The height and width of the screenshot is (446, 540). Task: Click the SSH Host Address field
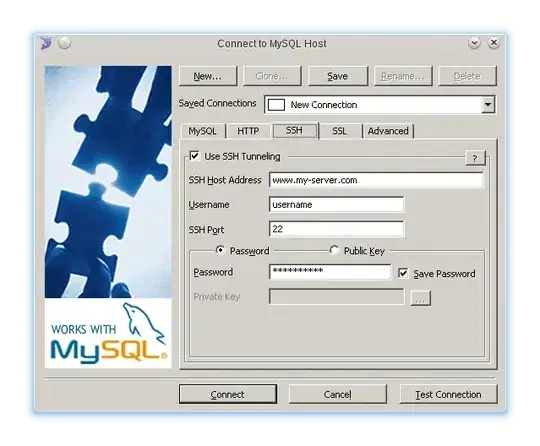pos(376,180)
